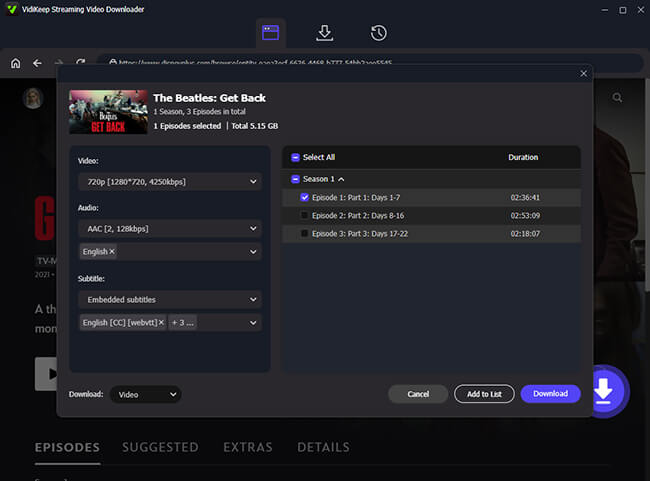Open the AAC audio format dropdown

(170, 228)
